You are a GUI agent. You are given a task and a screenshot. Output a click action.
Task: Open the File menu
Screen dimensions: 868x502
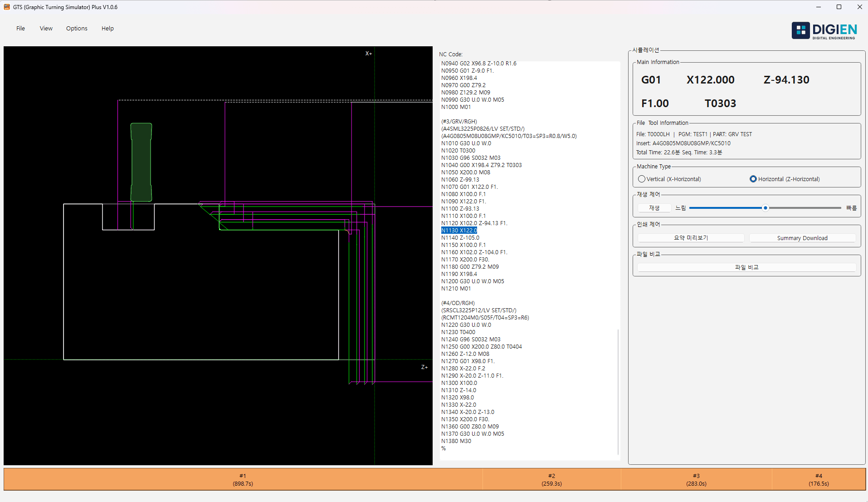click(x=20, y=28)
